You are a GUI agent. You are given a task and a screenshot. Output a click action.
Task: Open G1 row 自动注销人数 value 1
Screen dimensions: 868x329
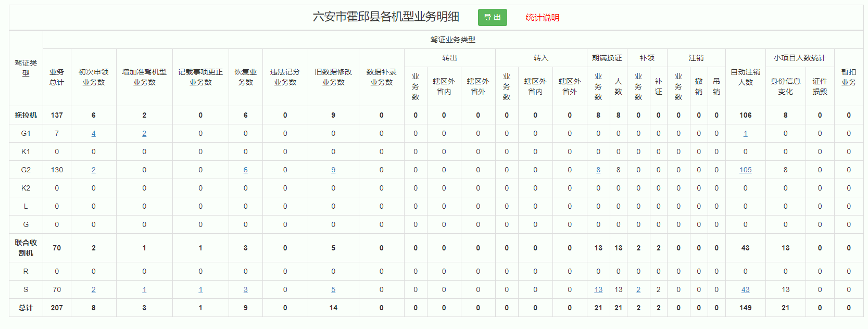click(x=745, y=134)
